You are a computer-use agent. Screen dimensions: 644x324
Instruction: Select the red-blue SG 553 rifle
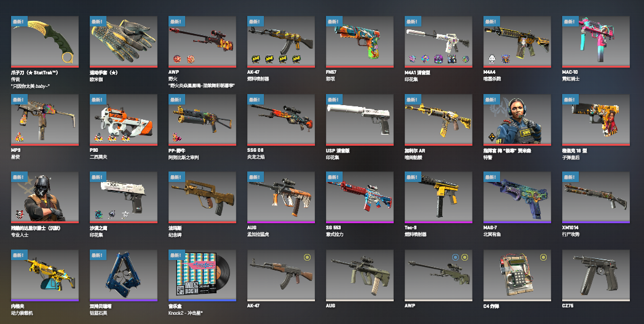(x=360, y=197)
